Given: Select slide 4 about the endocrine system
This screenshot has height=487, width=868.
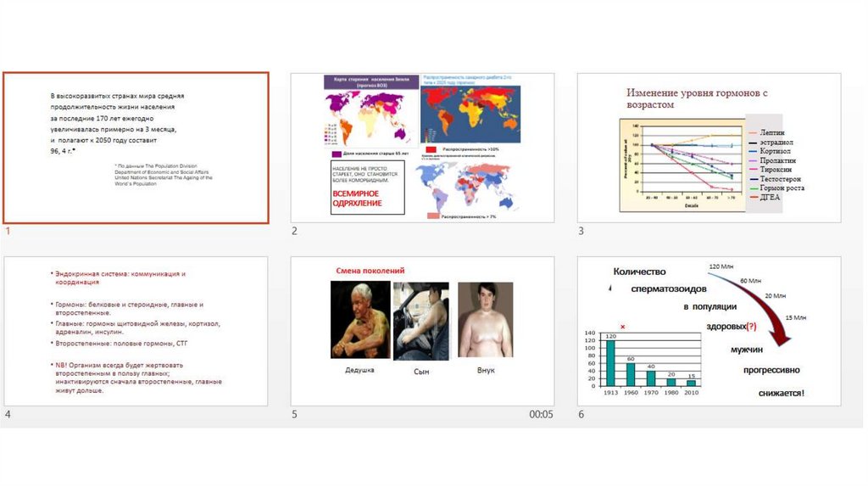Looking at the screenshot, I should coord(136,331).
